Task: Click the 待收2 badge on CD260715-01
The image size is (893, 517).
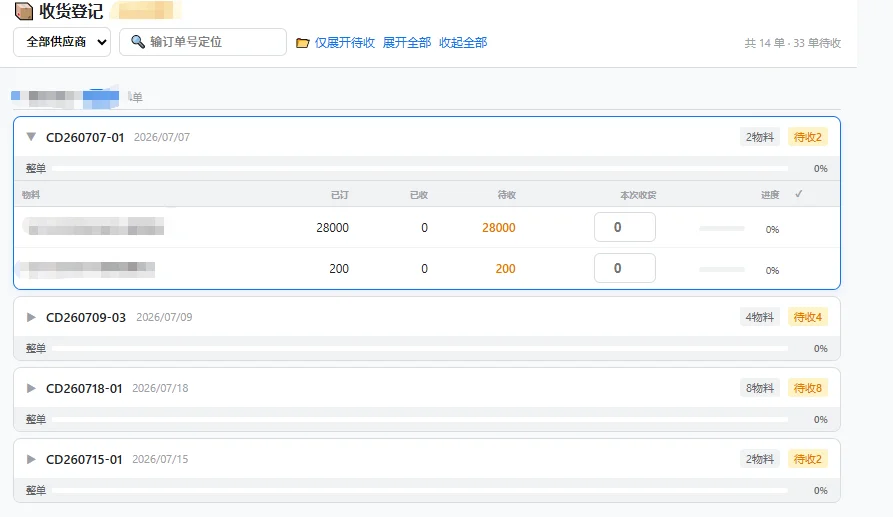Action: tap(808, 459)
